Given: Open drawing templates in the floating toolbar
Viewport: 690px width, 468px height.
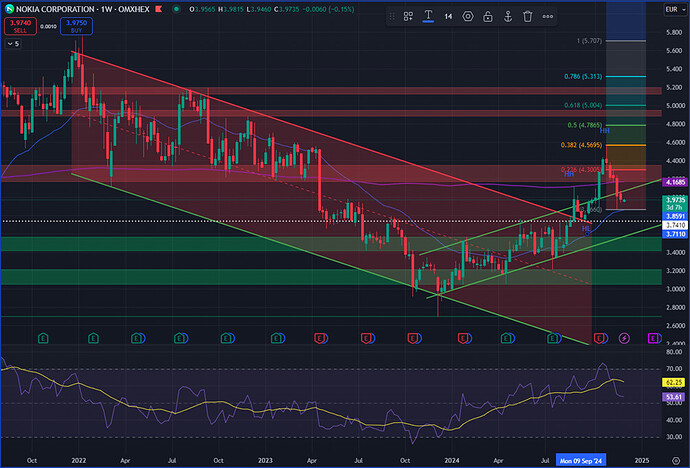Looking at the screenshot, I should pyautogui.click(x=408, y=17).
